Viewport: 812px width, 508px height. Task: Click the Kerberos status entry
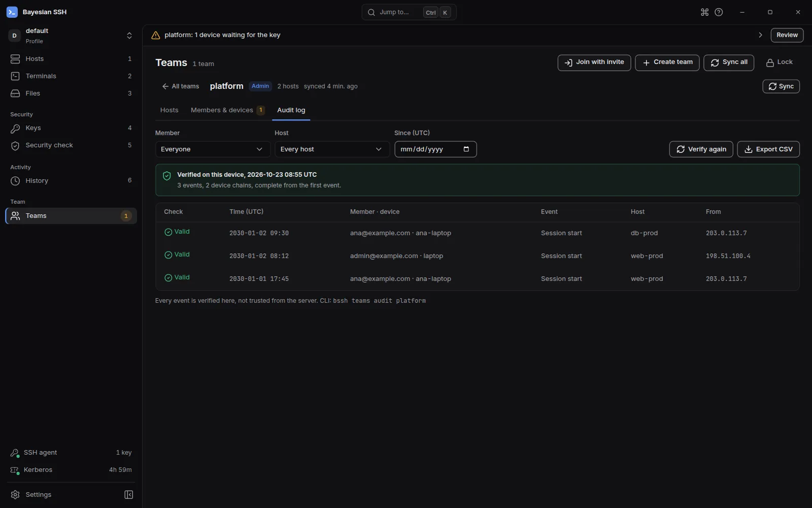point(71,470)
